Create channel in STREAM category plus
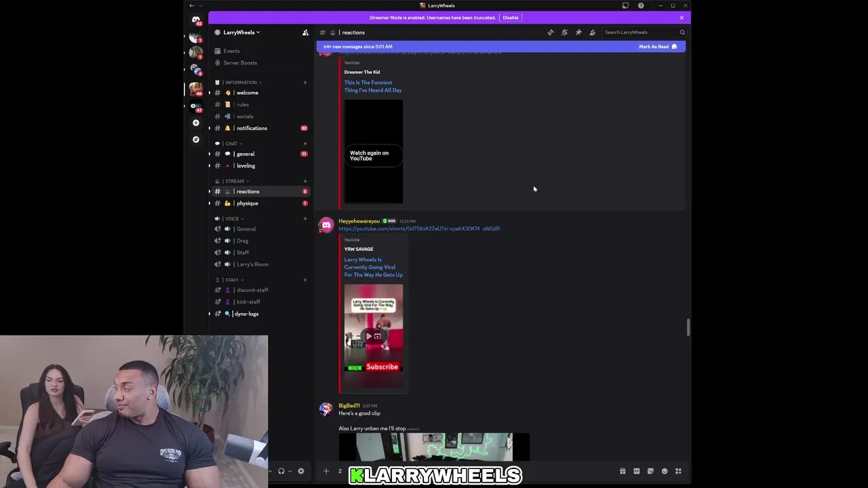 (x=304, y=181)
